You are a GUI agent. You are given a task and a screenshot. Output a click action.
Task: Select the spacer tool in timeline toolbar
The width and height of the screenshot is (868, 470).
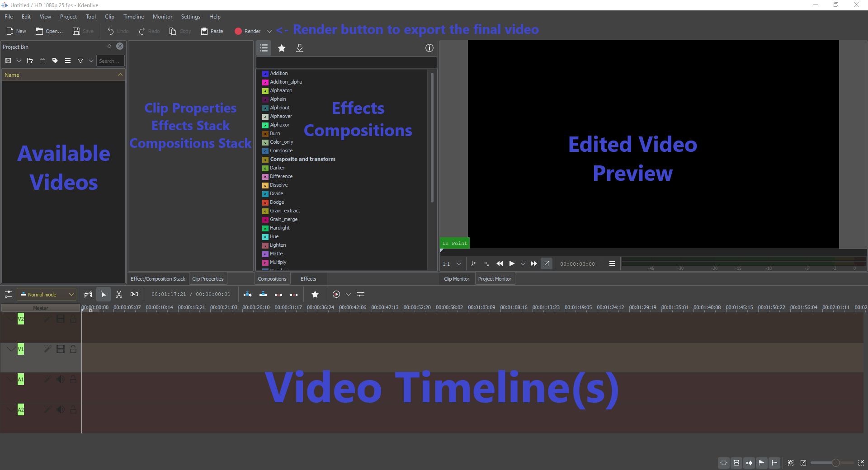point(134,294)
